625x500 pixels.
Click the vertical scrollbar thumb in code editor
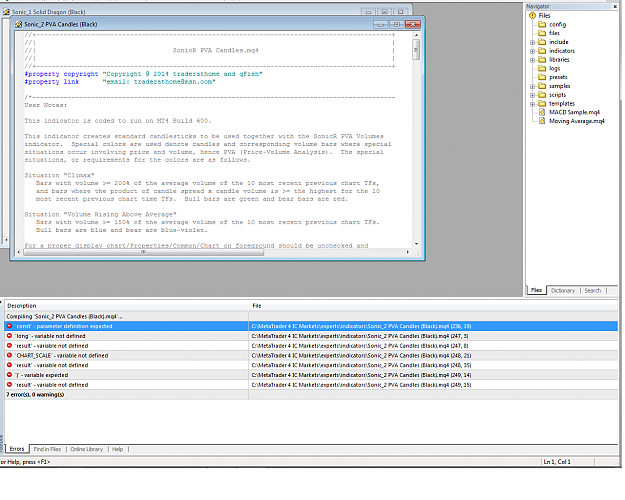(x=416, y=50)
